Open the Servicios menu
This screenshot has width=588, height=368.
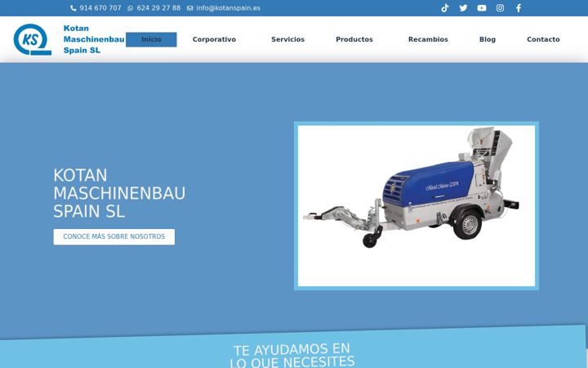[x=287, y=39]
